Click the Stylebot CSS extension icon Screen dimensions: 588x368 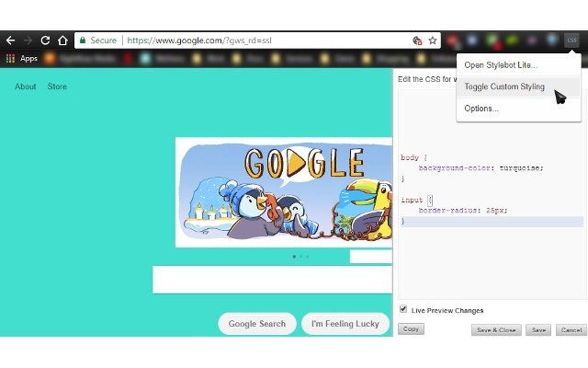571,40
